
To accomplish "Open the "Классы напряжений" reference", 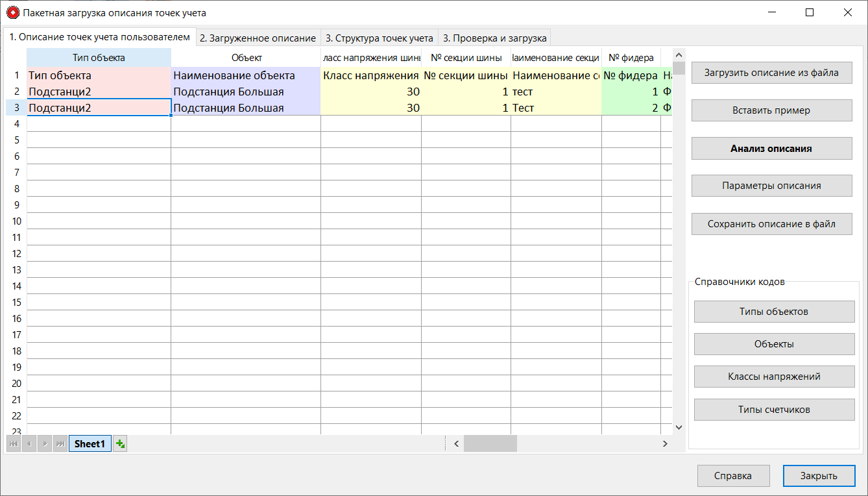I will click(x=774, y=377).
